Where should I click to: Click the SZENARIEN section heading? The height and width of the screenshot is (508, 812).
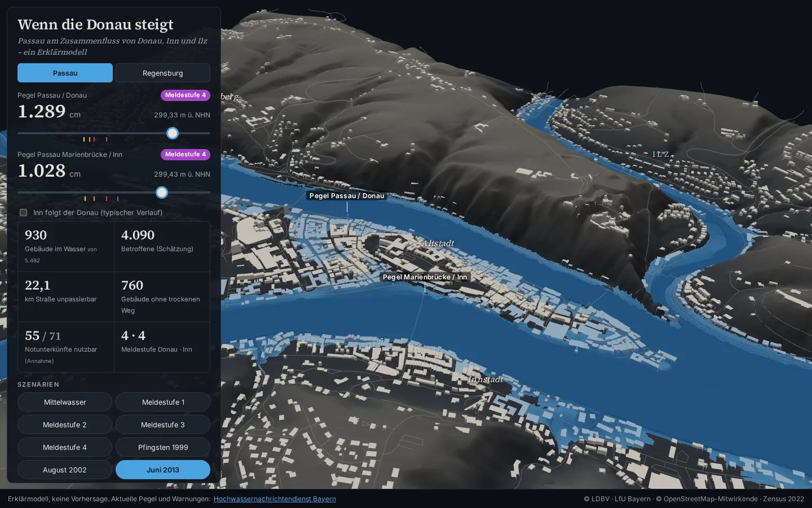[38, 384]
